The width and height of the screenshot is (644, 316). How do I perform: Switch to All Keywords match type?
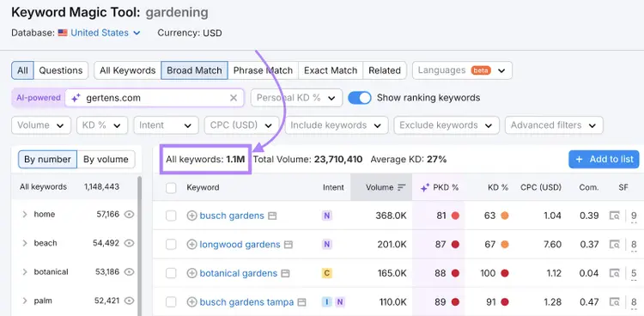(128, 70)
